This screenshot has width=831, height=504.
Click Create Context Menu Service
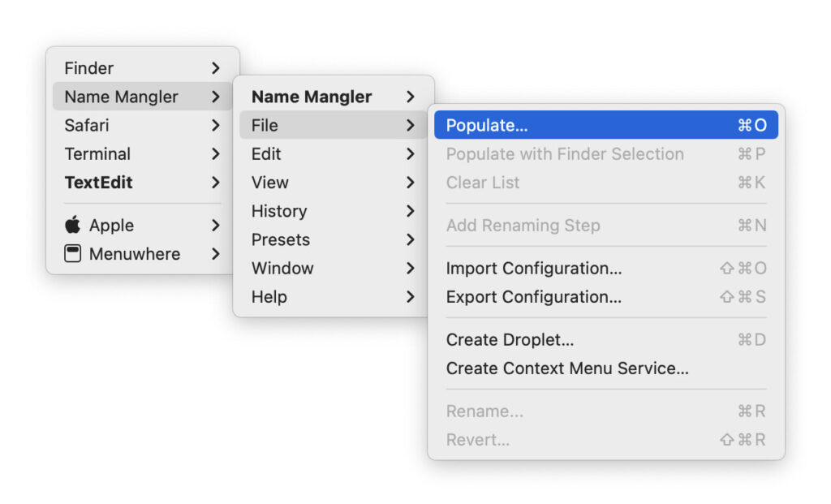pyautogui.click(x=566, y=368)
